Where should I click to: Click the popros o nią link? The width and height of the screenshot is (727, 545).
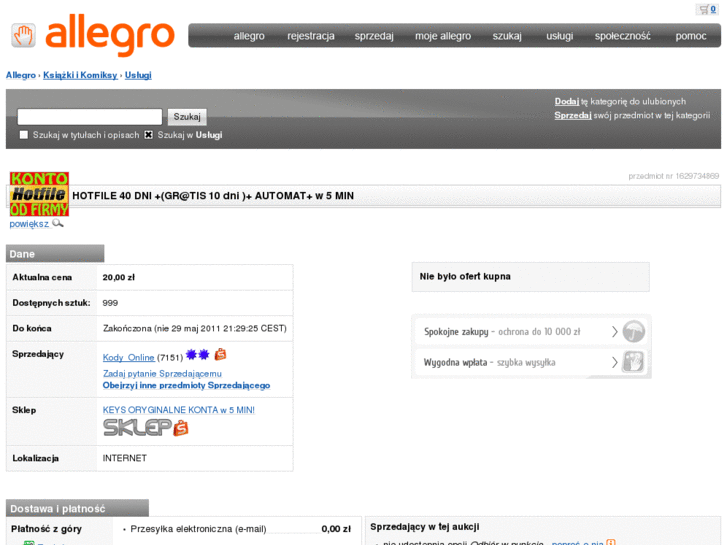tap(578, 542)
